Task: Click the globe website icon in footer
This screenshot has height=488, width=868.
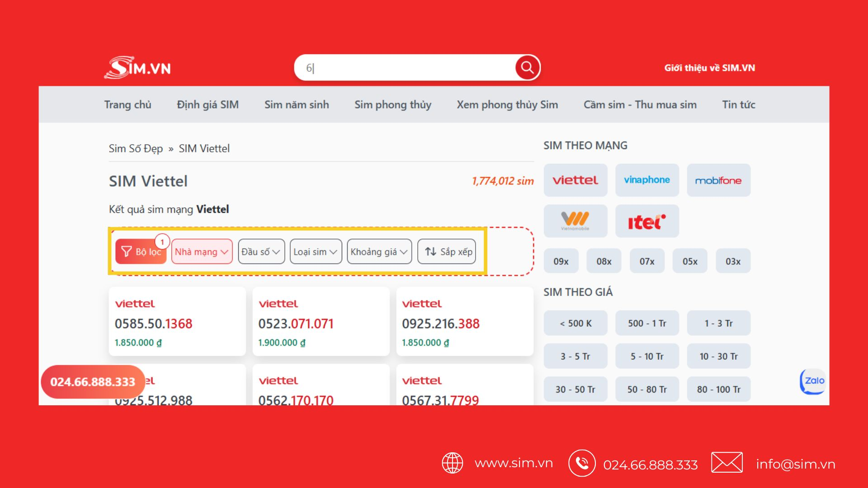Action: pyautogui.click(x=452, y=463)
